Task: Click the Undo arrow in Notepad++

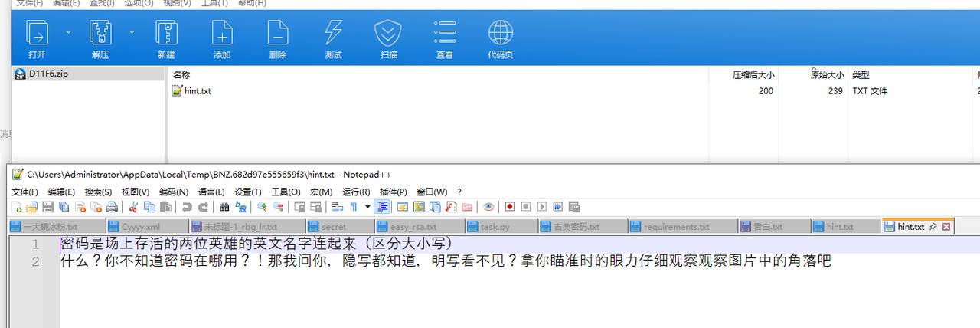Action: point(186,207)
